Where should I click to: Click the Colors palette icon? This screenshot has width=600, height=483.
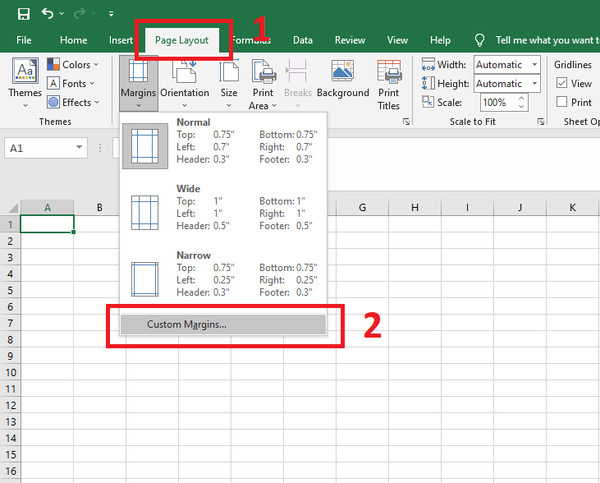[53, 64]
